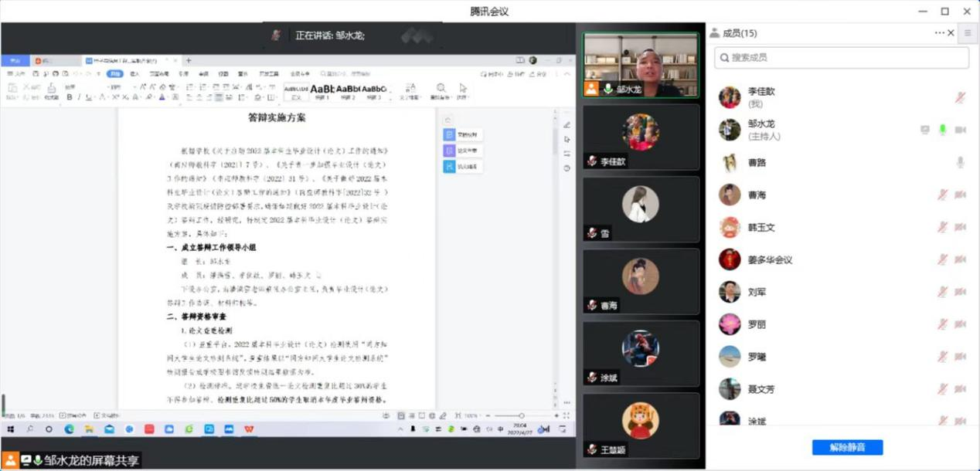Viewport: 980px width, 471px height.
Task: Click the new tab plus icon in WPS
Action: (x=189, y=60)
